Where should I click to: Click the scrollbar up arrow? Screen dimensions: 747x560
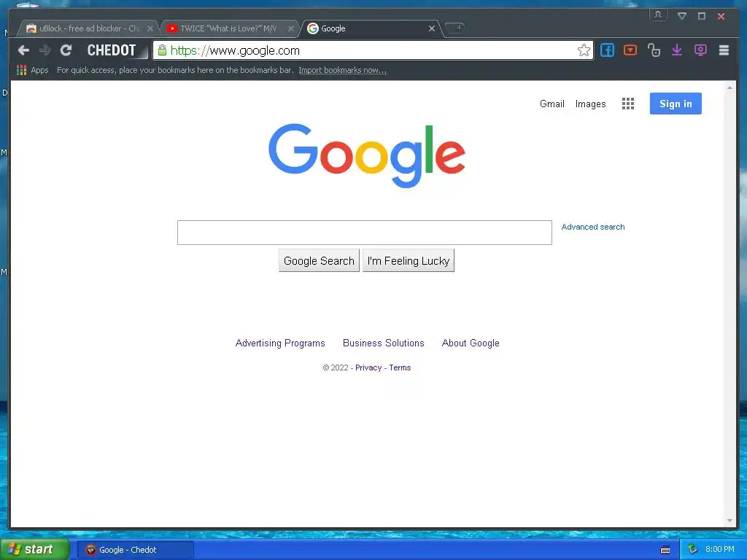pyautogui.click(x=729, y=87)
